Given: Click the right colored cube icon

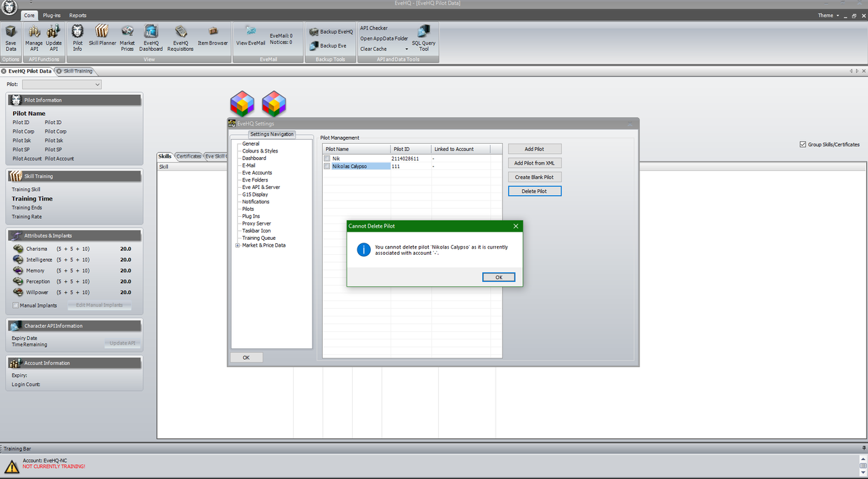Looking at the screenshot, I should (x=274, y=103).
